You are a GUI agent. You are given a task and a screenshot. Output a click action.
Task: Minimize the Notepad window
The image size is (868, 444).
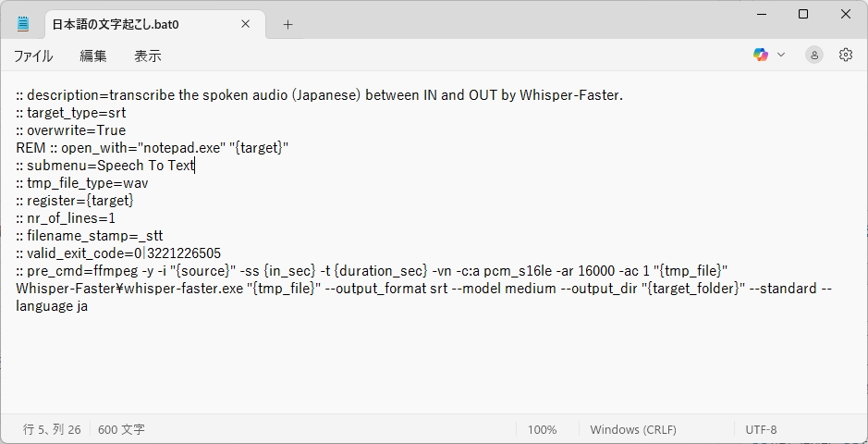coord(762,15)
